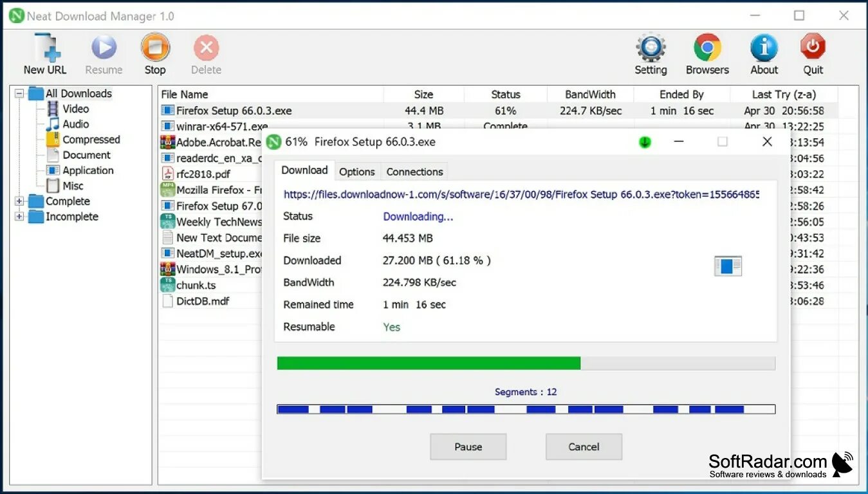Select the Compressed category in the tree
Viewport: 868px width, 494px height.
click(91, 140)
